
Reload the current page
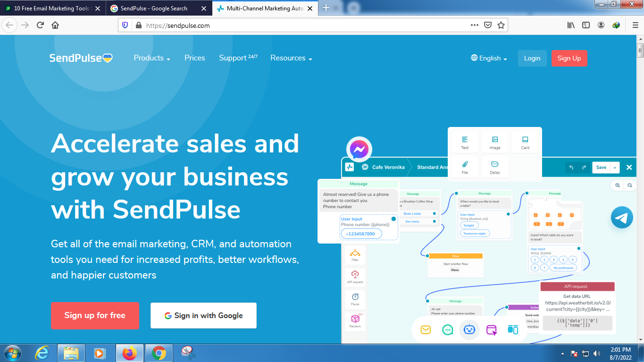(40, 25)
